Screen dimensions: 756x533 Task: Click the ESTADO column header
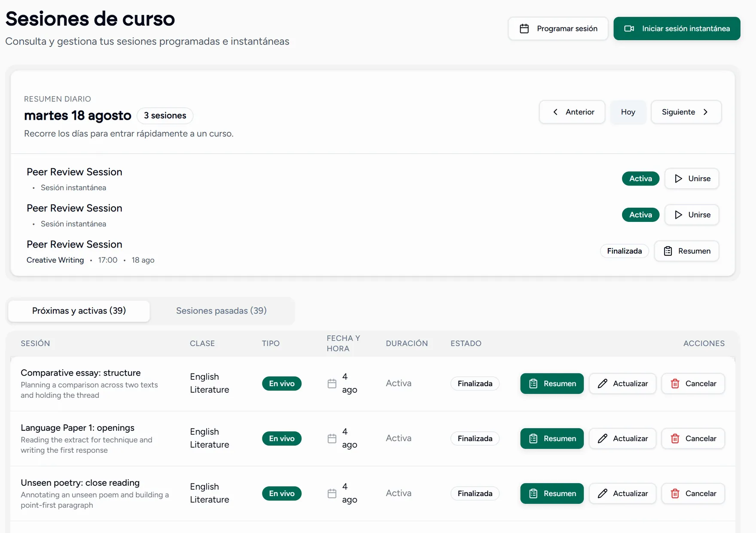tap(466, 343)
